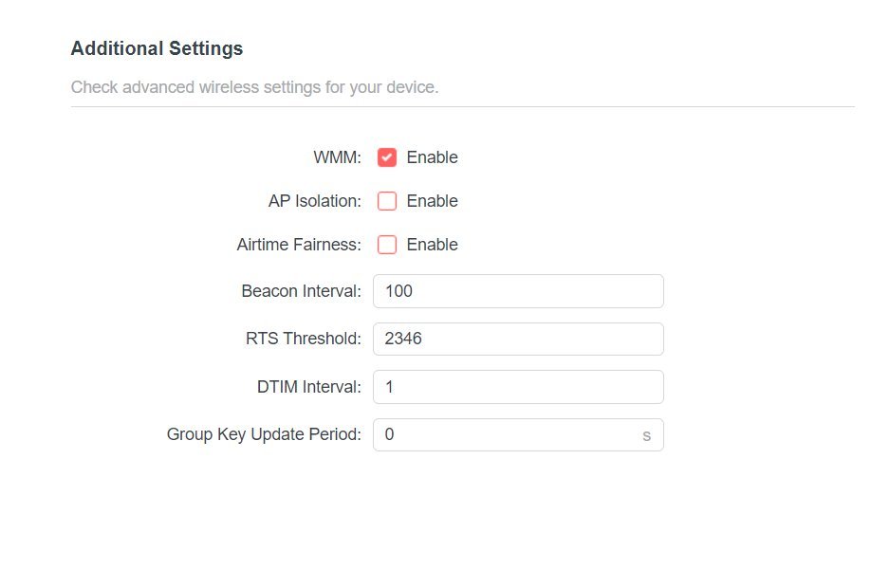Viewport: 871px width, 588px height.
Task: Click the Additional Settings heading
Action: click(157, 48)
